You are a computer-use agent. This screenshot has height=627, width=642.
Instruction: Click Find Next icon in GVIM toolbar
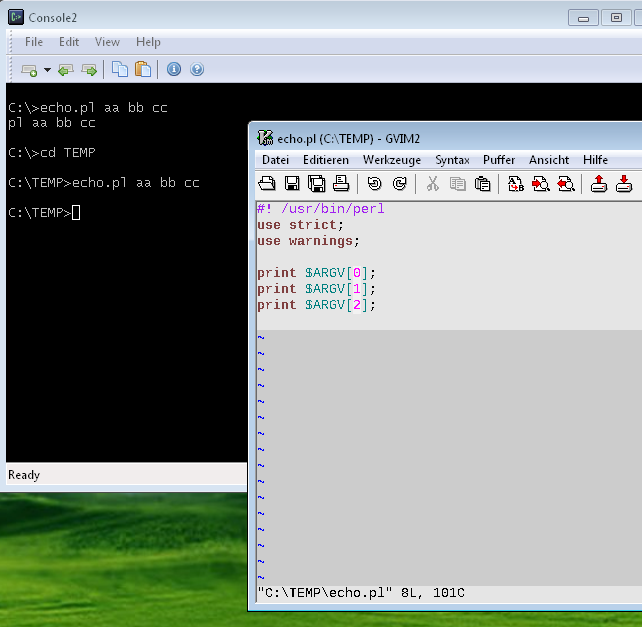(x=540, y=183)
